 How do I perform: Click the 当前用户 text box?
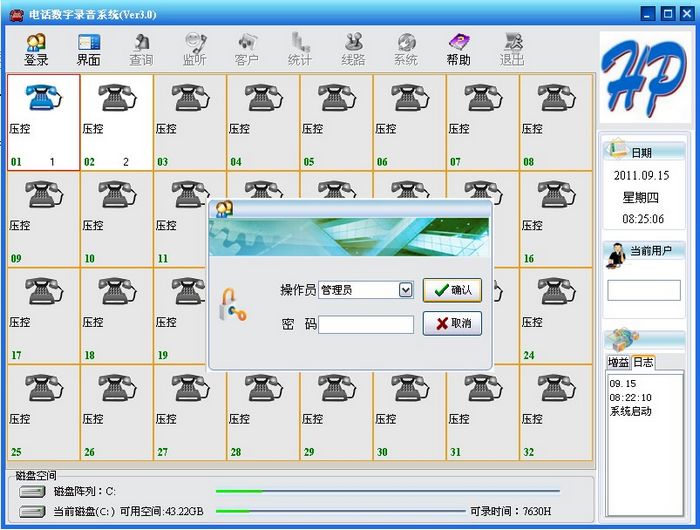click(643, 290)
